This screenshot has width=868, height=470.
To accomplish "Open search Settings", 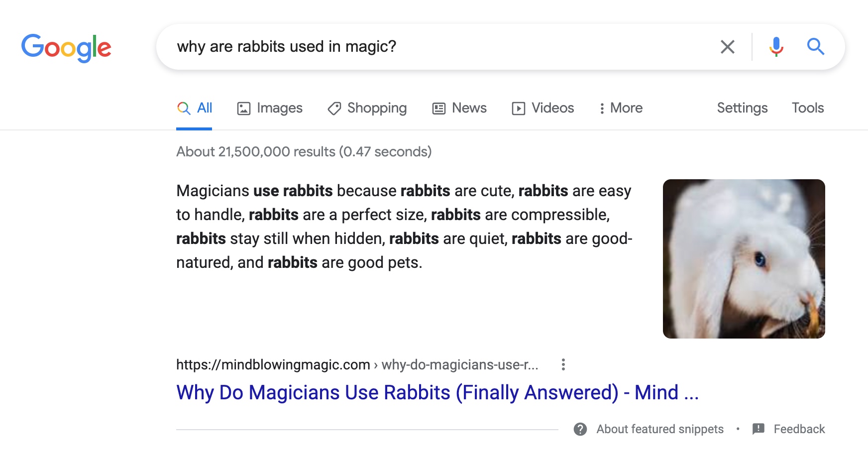I will (742, 108).
